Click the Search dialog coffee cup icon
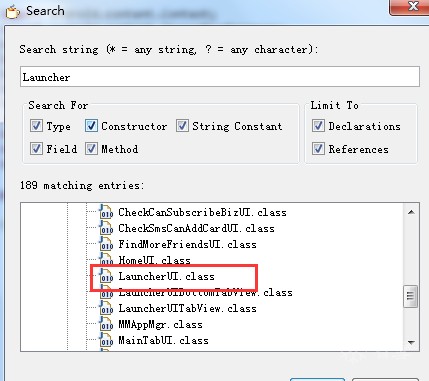The height and width of the screenshot is (381, 429). [13, 12]
